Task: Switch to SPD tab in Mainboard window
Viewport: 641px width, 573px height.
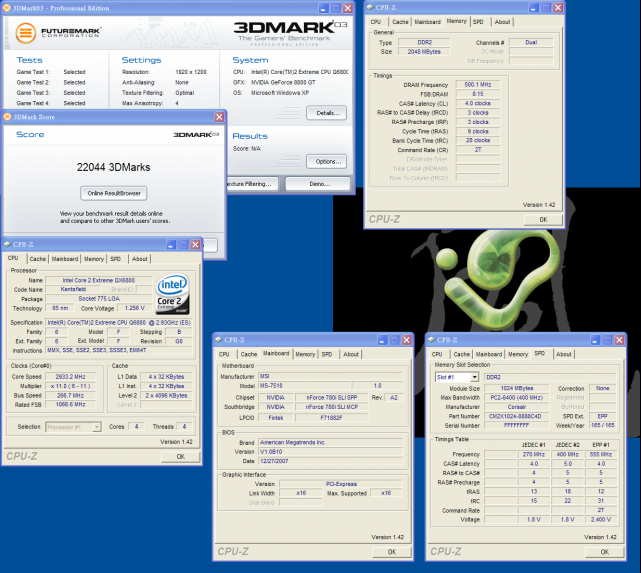Action: click(x=327, y=354)
